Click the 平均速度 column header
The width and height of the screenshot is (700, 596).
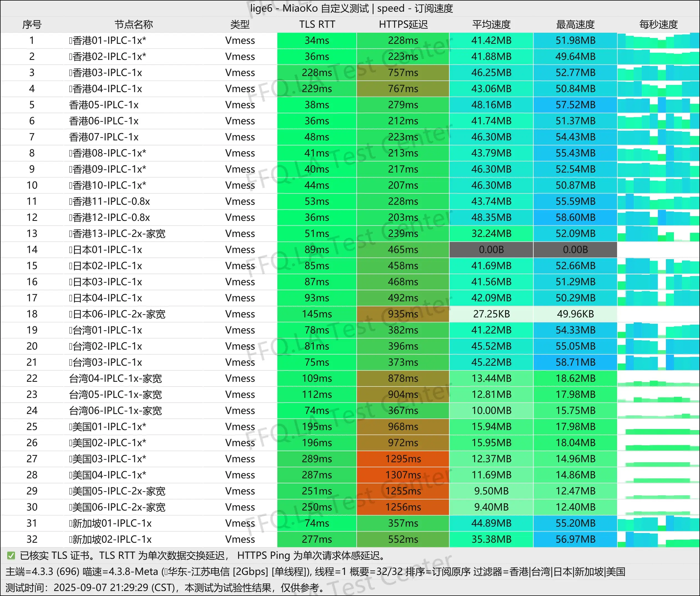coord(491,24)
